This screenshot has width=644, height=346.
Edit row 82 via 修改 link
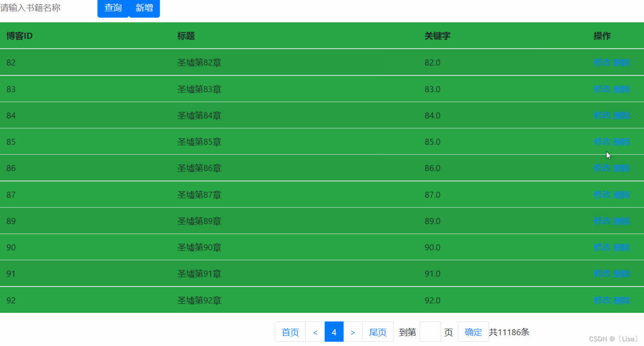coord(602,63)
